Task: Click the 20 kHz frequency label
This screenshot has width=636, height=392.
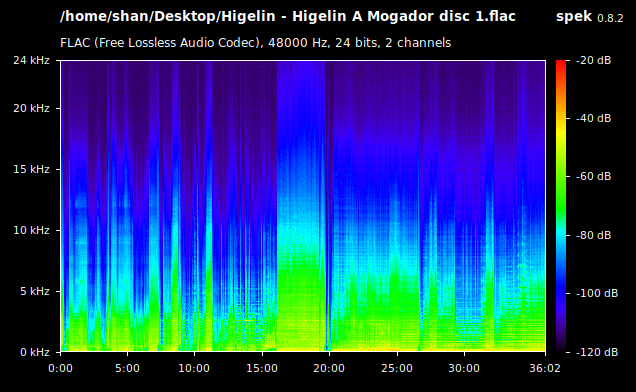Action: point(31,108)
